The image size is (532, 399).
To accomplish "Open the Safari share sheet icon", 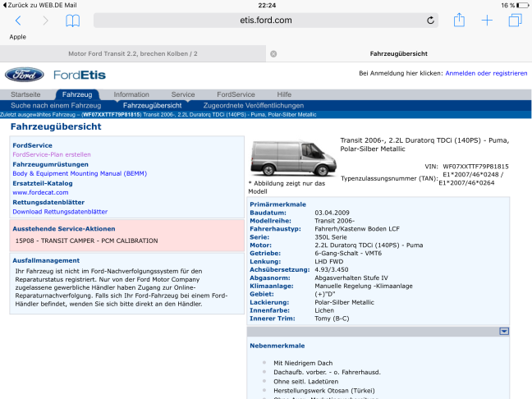I will (x=459, y=21).
